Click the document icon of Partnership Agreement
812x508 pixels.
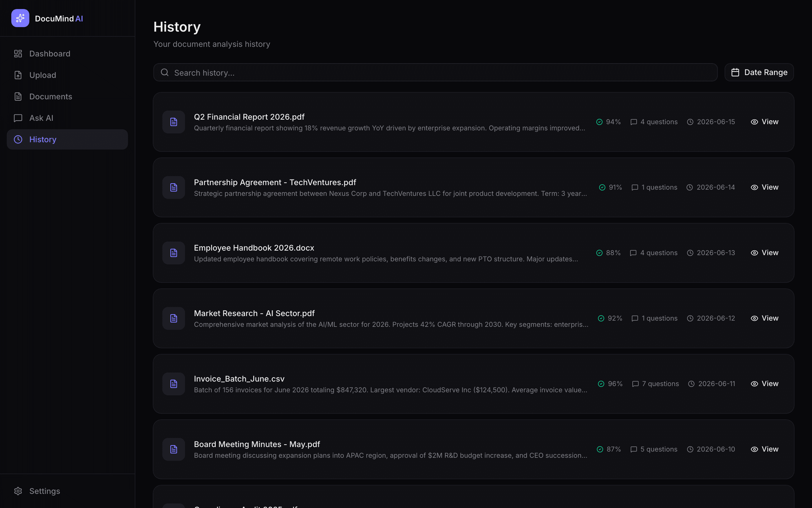point(173,187)
